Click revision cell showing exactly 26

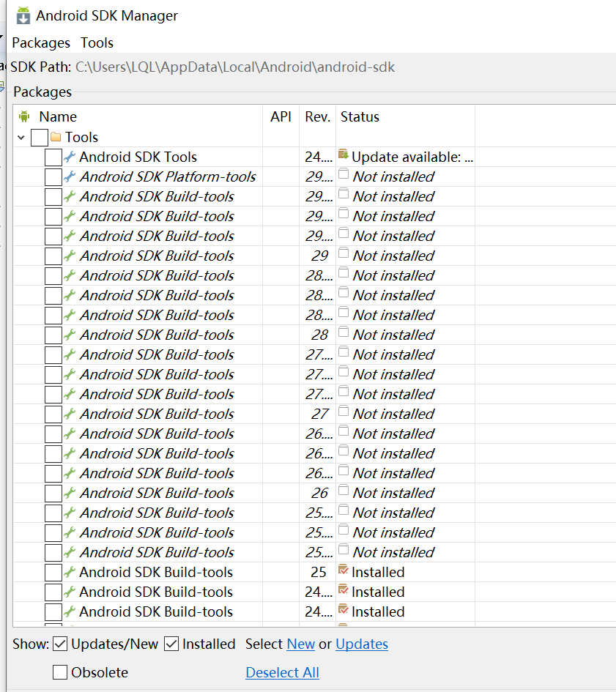click(x=319, y=493)
